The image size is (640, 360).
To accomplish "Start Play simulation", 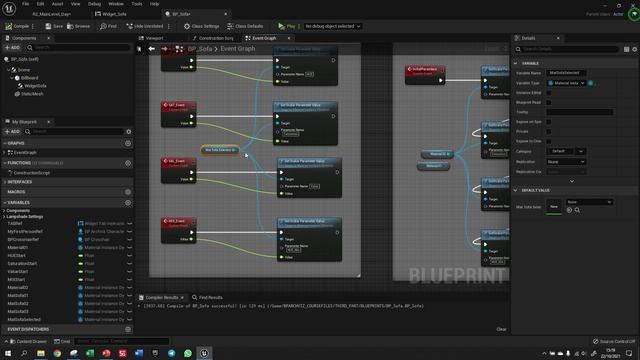I will coord(287,26).
